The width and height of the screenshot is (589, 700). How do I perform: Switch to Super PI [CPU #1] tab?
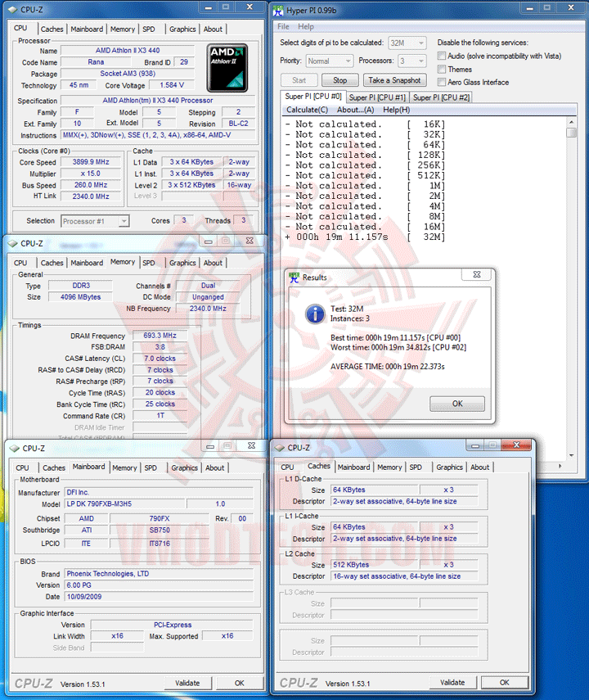pyautogui.click(x=377, y=97)
